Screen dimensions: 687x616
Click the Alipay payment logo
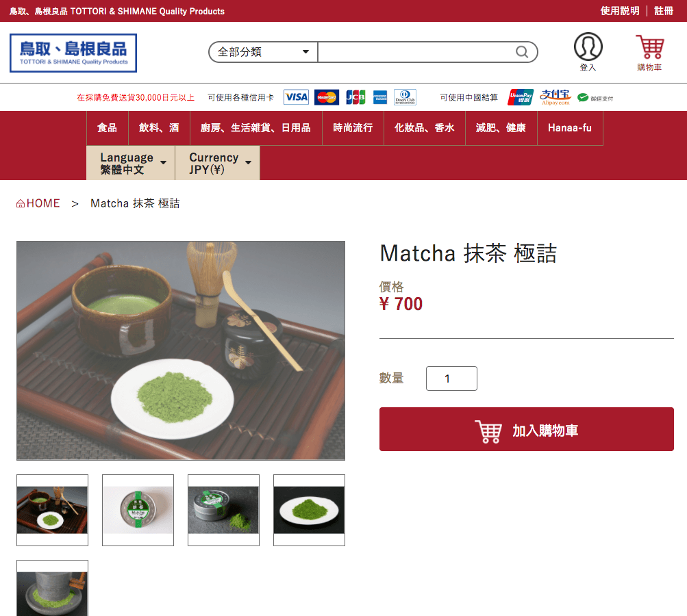[555, 97]
